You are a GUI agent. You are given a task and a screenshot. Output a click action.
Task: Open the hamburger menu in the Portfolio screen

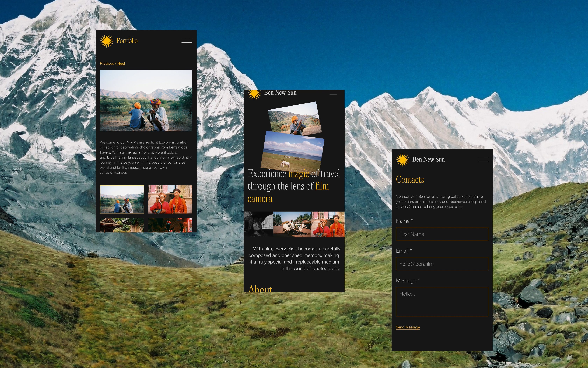click(187, 41)
